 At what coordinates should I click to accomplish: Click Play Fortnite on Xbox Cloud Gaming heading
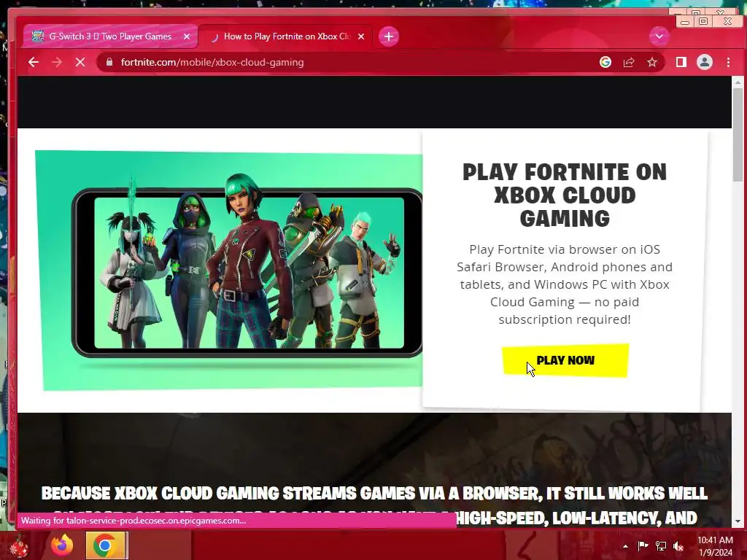click(x=565, y=195)
